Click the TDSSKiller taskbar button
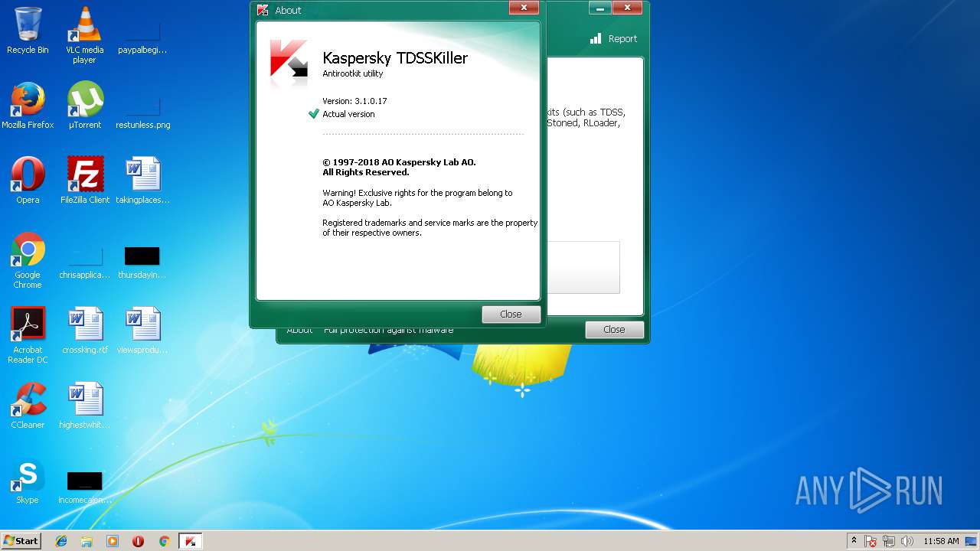This screenshot has width=980, height=551. tap(191, 541)
